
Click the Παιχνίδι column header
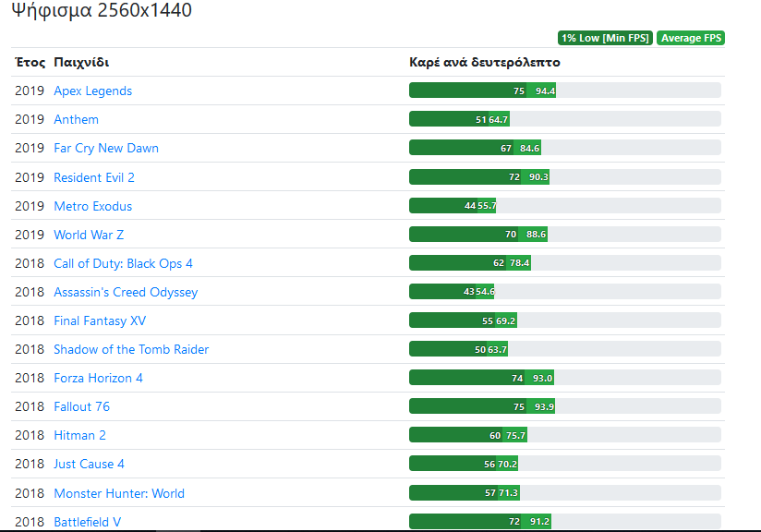81,62
